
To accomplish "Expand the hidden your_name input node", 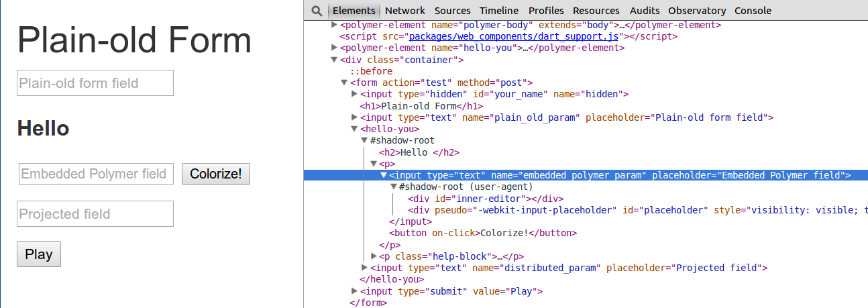I will pos(355,94).
